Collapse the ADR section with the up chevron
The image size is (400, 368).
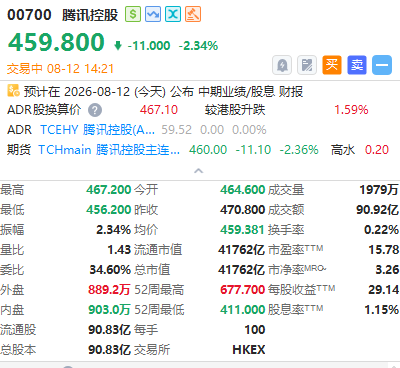[198, 171]
